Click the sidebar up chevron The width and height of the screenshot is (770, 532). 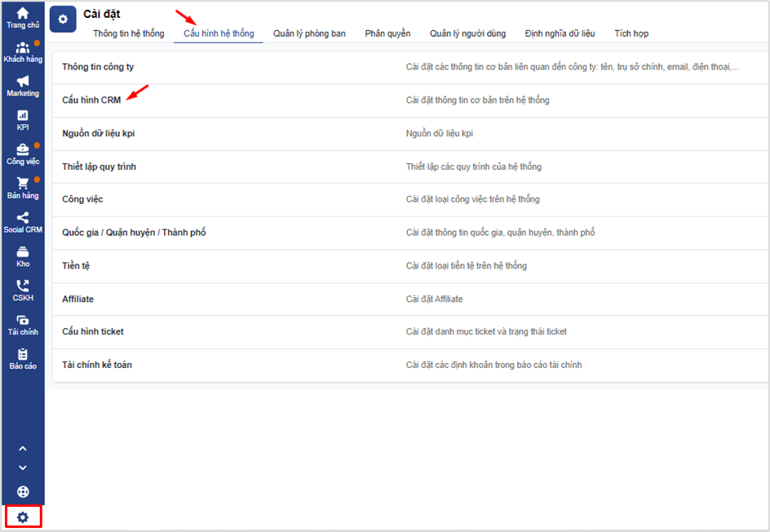click(23, 449)
